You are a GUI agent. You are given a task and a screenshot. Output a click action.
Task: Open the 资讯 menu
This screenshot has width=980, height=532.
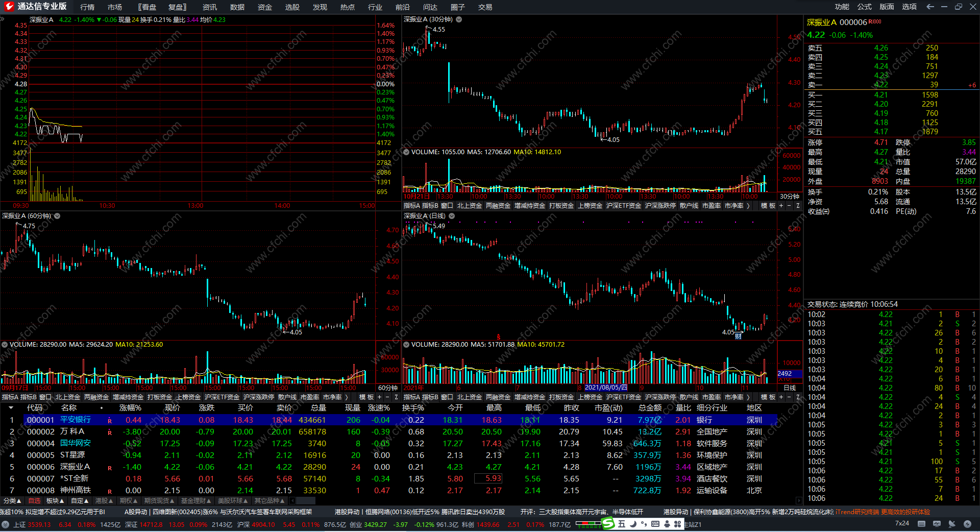point(210,7)
